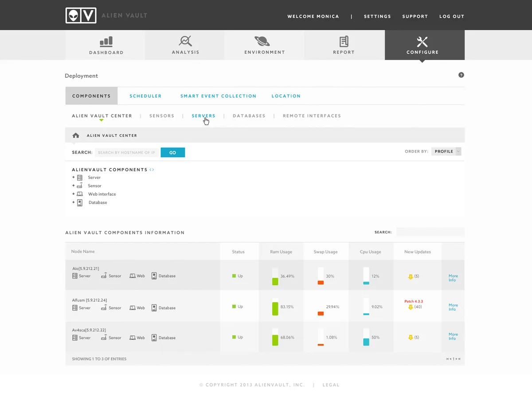Click the Av4sca[5.9.212.22] node name
The height and width of the screenshot is (398, 532).
[x=89, y=330]
